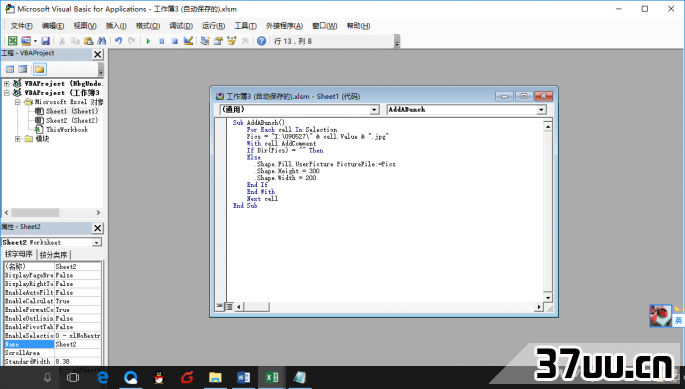Click the View Object icon in Project panel
Screen dimensions: 685x389
click(x=23, y=69)
